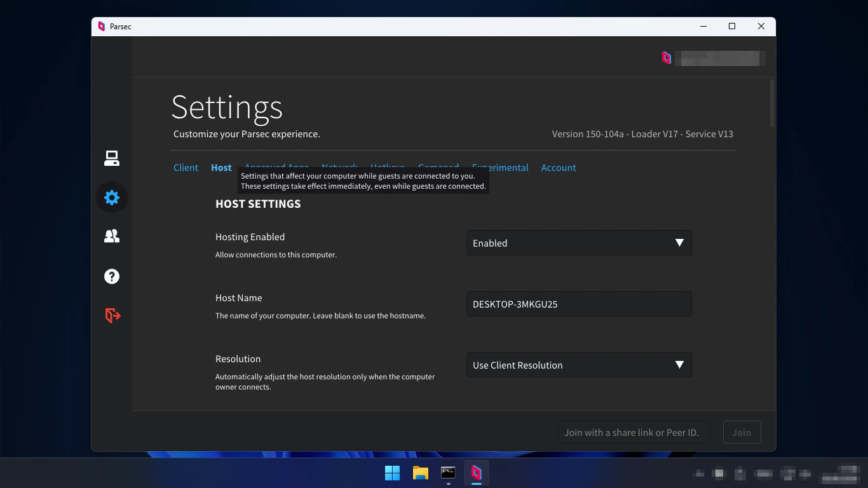The height and width of the screenshot is (488, 868).
Task: Click the version text 'Version 150-104a'
Action: point(588,134)
